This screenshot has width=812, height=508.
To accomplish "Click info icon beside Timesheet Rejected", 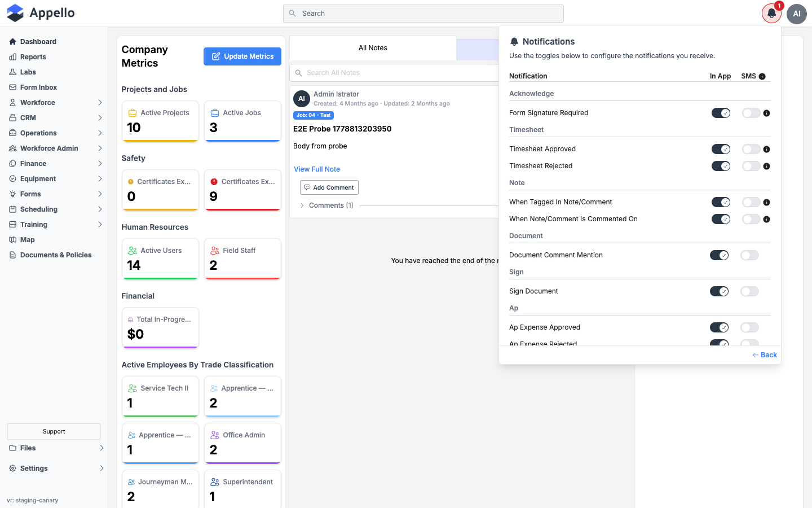I will coord(766,167).
